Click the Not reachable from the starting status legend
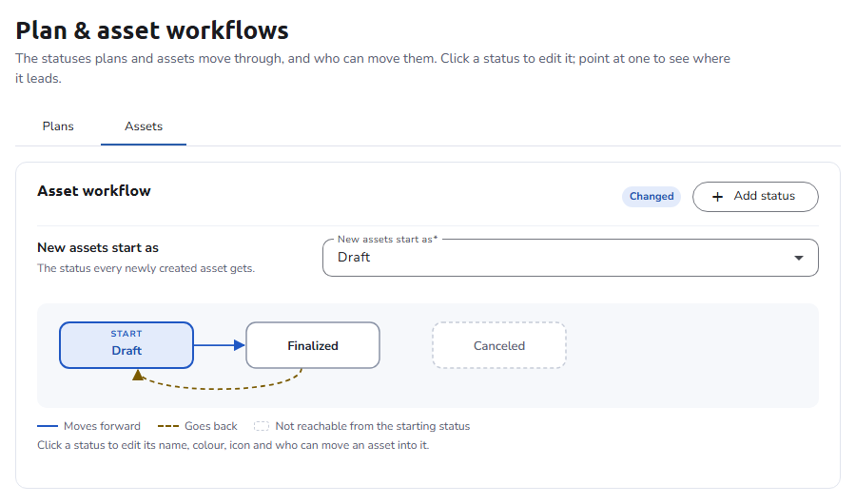The image size is (856, 504). [x=362, y=426]
